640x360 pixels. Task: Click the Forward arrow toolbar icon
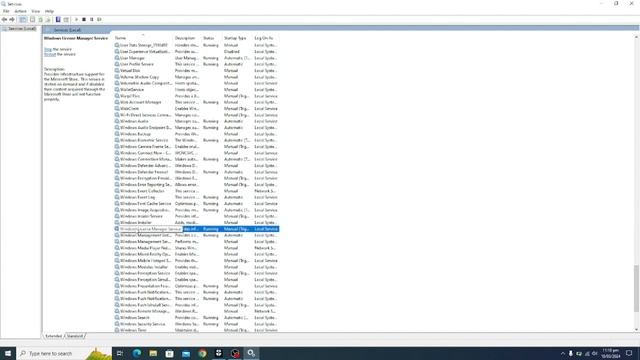coord(12,20)
